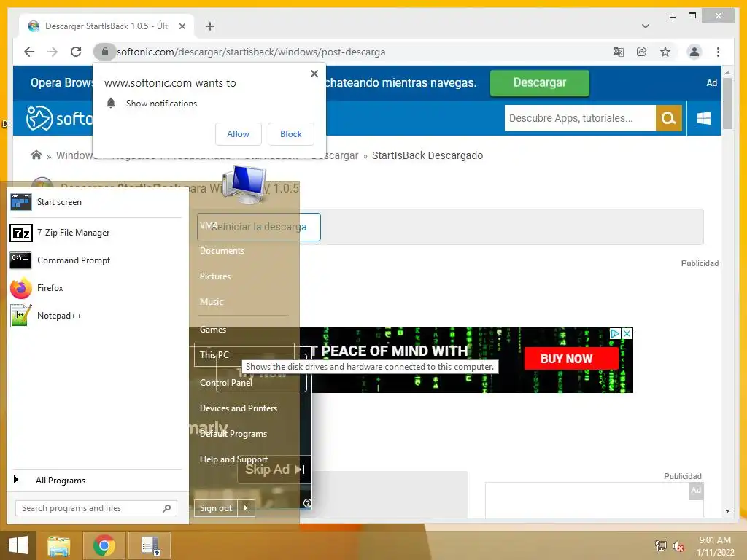Open Chrome profile menu
The height and width of the screenshot is (560, 747).
pyautogui.click(x=694, y=52)
